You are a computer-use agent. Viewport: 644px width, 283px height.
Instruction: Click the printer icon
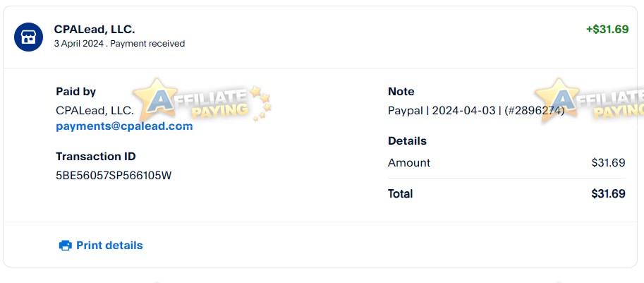[x=65, y=246]
